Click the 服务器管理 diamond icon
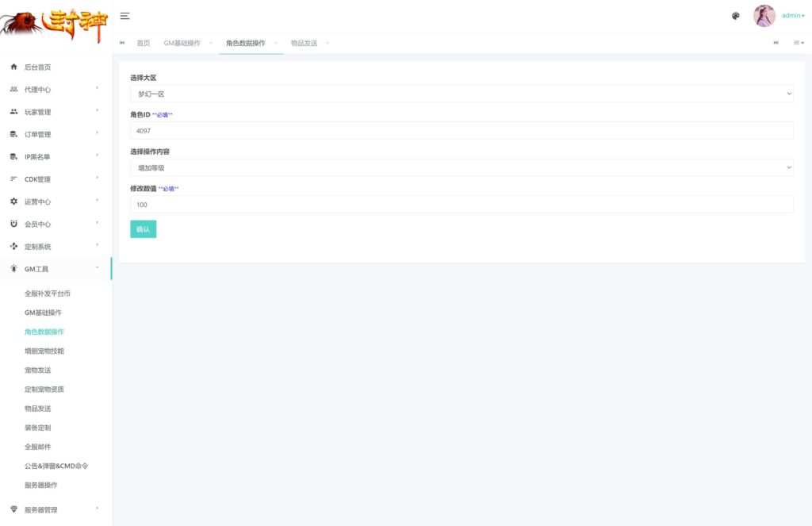Screen dimensions: 812x526 point(13,509)
